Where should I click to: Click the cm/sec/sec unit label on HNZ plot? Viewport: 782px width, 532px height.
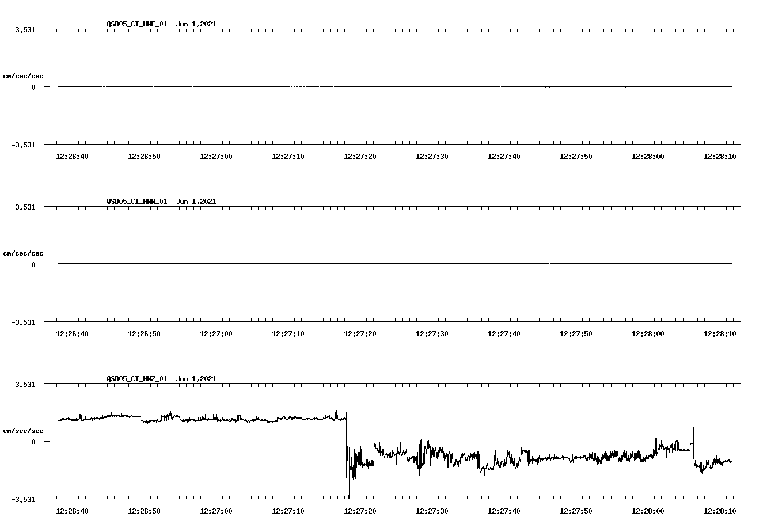[x=23, y=431]
